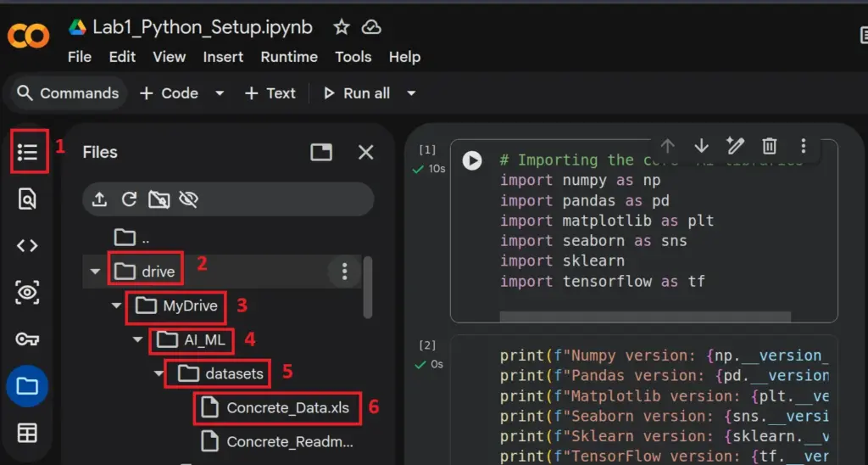Click the Colab CO logo
This screenshot has height=465, width=868.
click(x=28, y=36)
